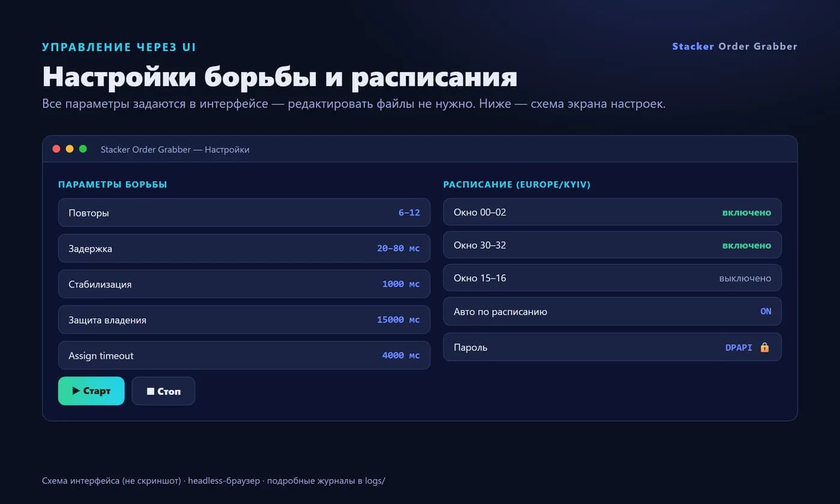The width and height of the screenshot is (840, 504).
Task: Click the Пароль row label
Action: pos(470,347)
